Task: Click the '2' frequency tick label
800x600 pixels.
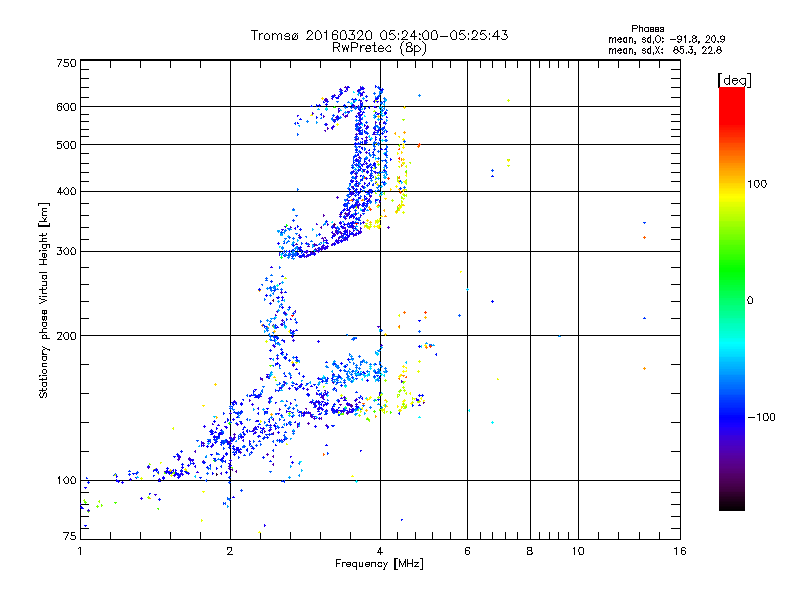Action: (x=230, y=551)
